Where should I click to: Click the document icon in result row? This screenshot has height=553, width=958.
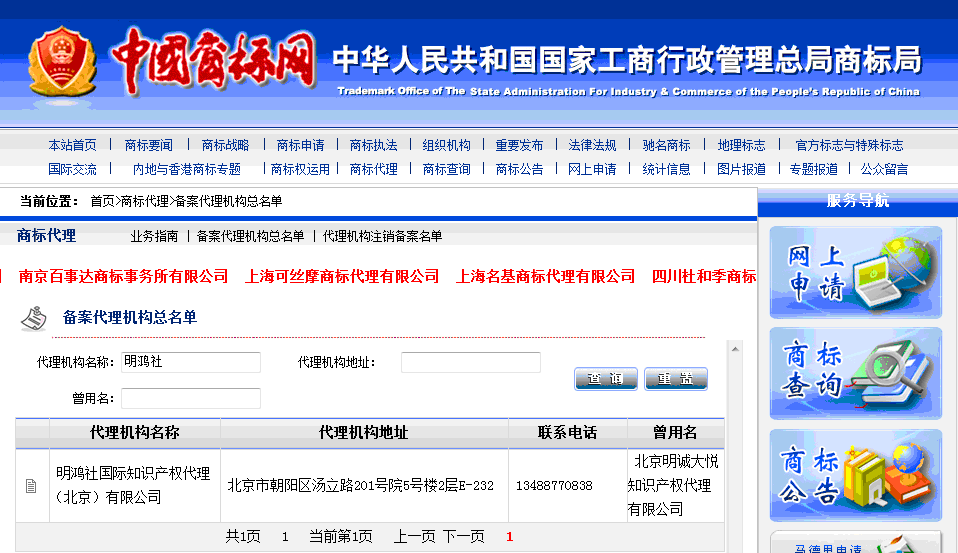point(31,486)
